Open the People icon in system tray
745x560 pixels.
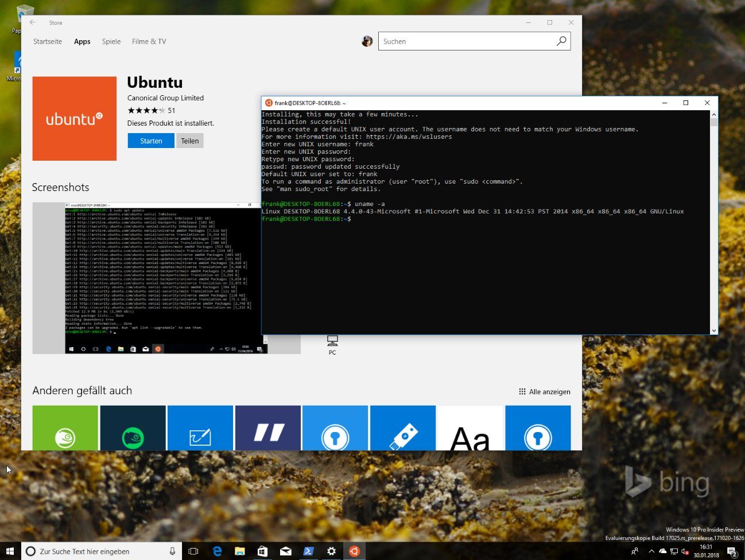(x=635, y=551)
